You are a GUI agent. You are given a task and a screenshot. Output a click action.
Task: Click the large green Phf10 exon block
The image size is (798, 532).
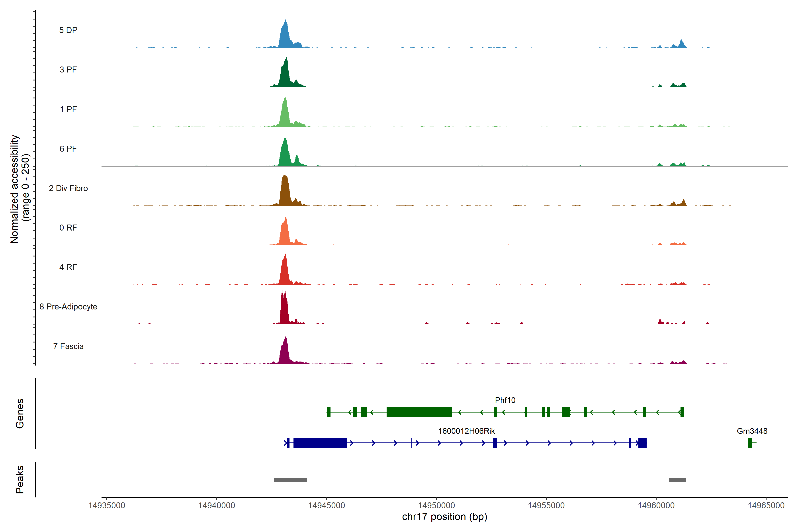click(419, 412)
